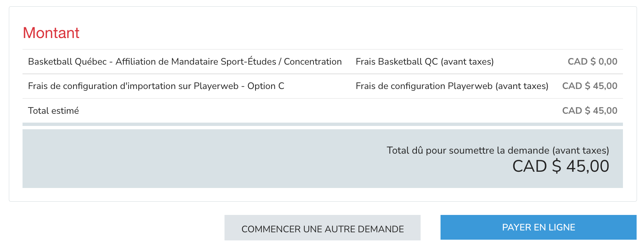The image size is (644, 243).
Task: Select Frais de configuration d'importation Playerweb row
Action: coord(322,86)
